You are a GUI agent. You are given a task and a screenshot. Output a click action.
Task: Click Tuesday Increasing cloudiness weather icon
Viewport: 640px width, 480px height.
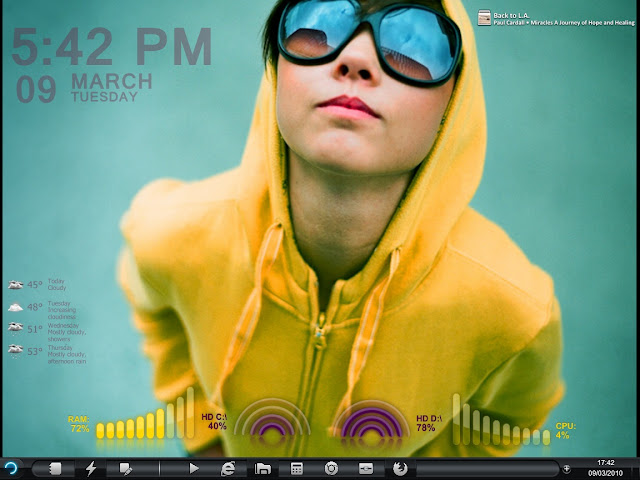tap(16, 307)
